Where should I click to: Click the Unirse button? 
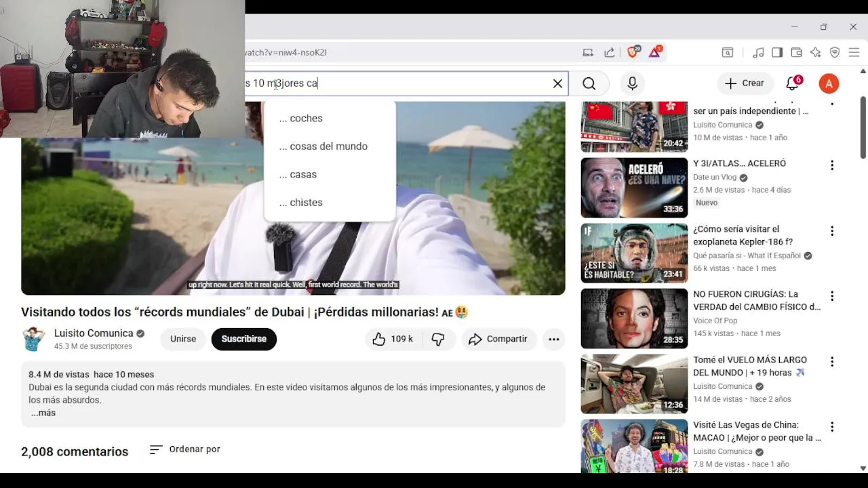[x=183, y=339]
